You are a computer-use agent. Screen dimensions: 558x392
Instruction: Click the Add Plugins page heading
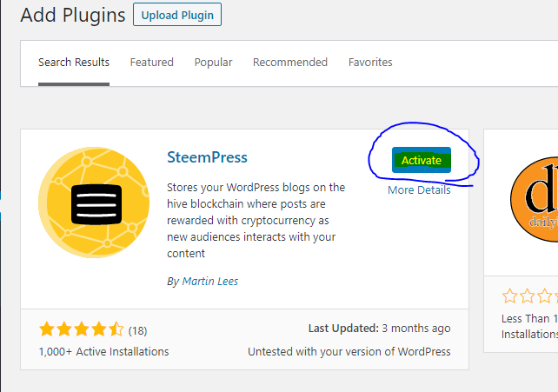pyautogui.click(x=73, y=15)
